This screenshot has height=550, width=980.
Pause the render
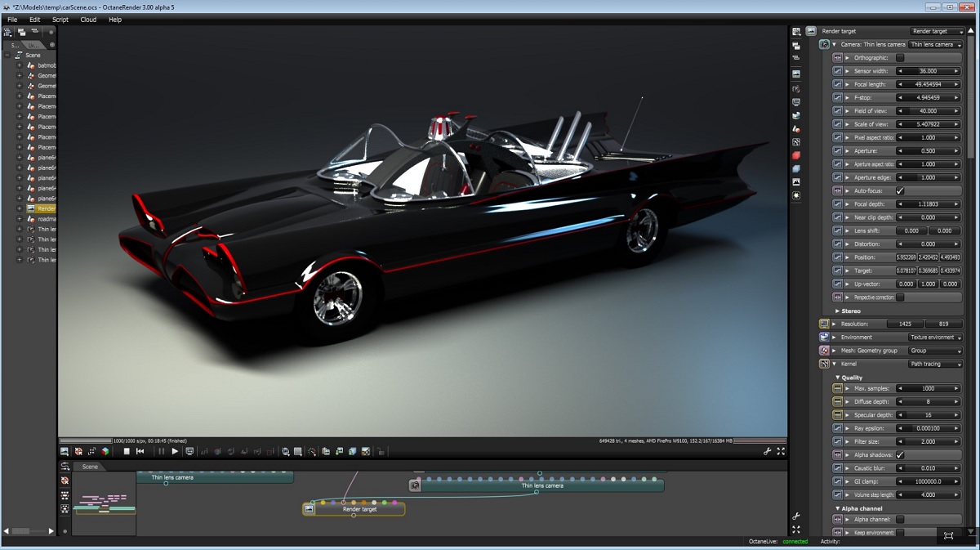tap(161, 451)
